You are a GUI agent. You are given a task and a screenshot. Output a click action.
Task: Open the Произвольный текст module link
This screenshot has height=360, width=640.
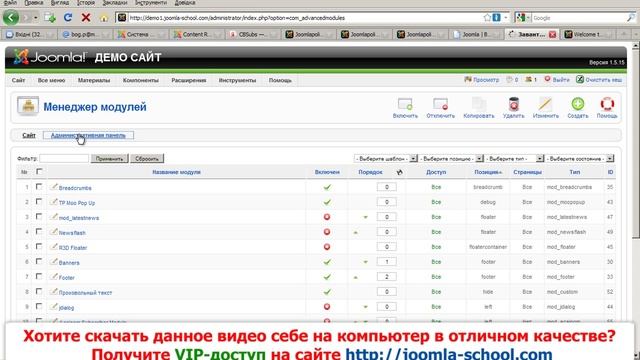(x=85, y=293)
